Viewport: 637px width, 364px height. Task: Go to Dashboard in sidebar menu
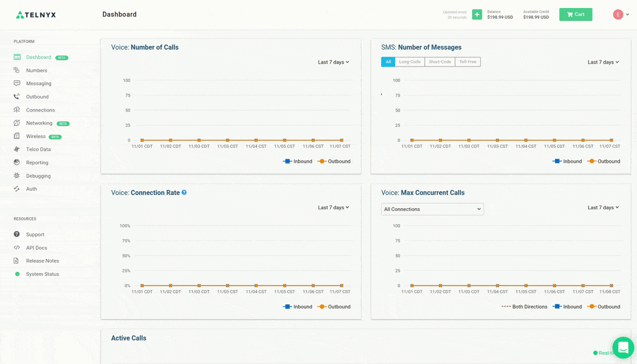tap(39, 57)
